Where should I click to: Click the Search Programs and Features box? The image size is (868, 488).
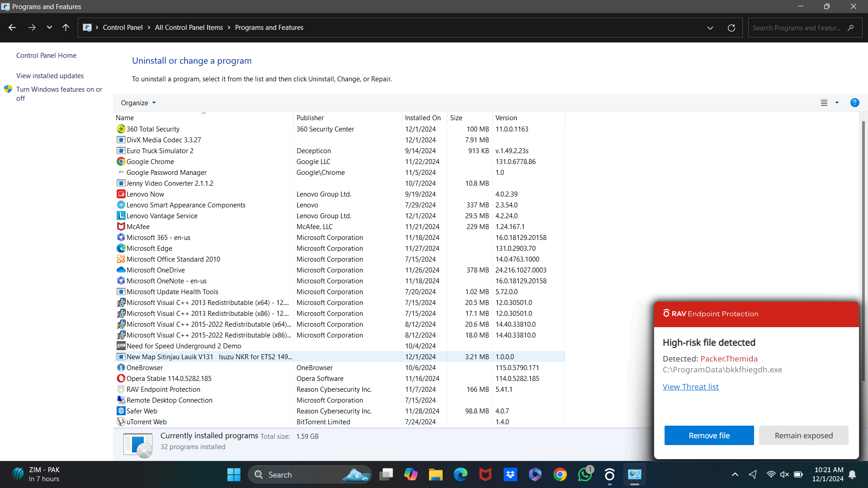797,28
